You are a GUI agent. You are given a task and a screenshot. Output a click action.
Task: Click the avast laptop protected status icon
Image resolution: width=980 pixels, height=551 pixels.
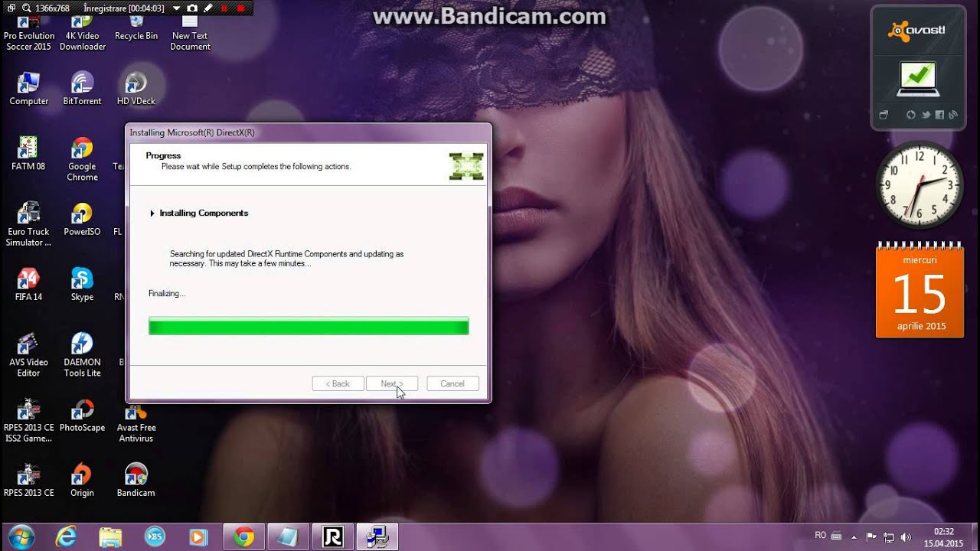point(918,79)
